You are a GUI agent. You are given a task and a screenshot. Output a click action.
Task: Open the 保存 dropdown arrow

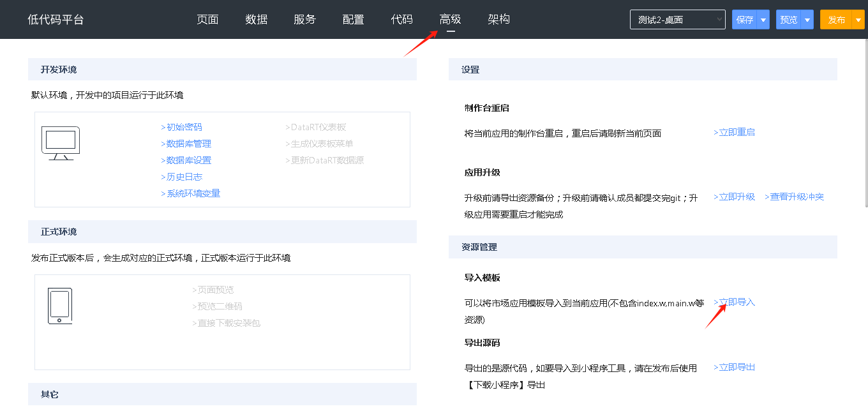[x=763, y=20]
